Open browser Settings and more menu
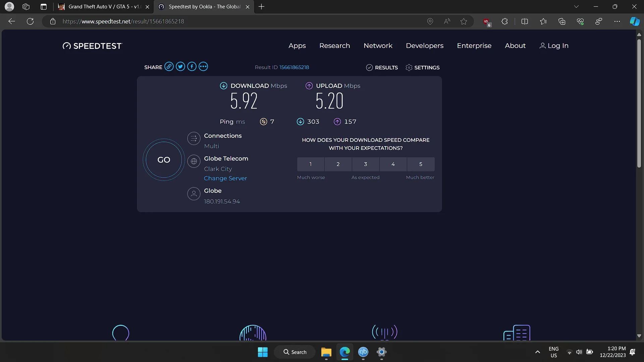 tap(617, 21)
